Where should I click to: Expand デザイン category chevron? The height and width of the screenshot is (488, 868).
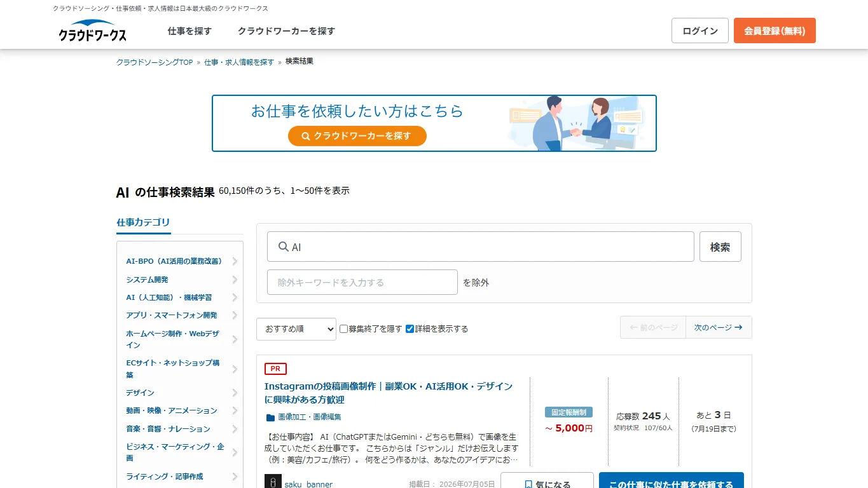pos(235,393)
